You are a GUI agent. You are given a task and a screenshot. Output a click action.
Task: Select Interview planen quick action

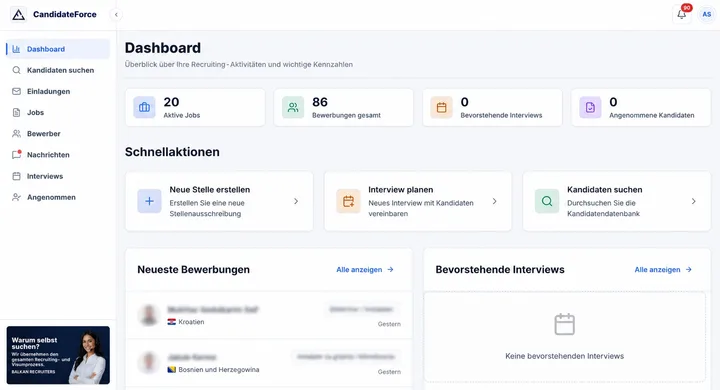[418, 201]
